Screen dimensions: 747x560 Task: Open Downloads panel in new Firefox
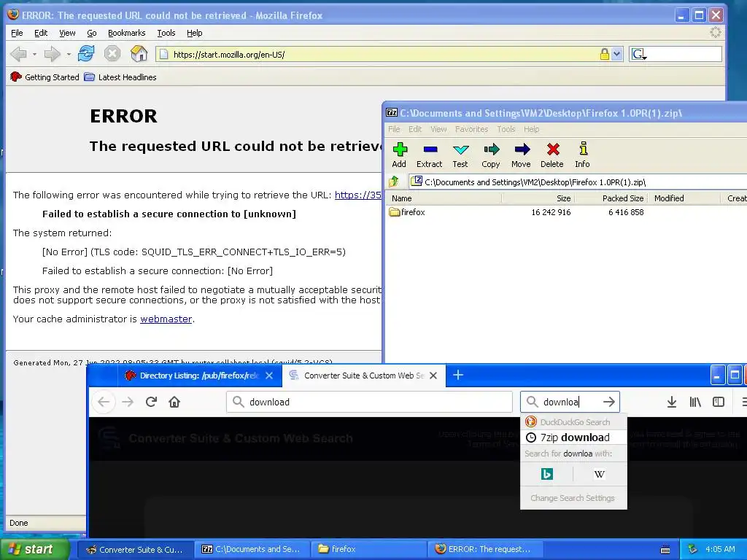(x=672, y=402)
